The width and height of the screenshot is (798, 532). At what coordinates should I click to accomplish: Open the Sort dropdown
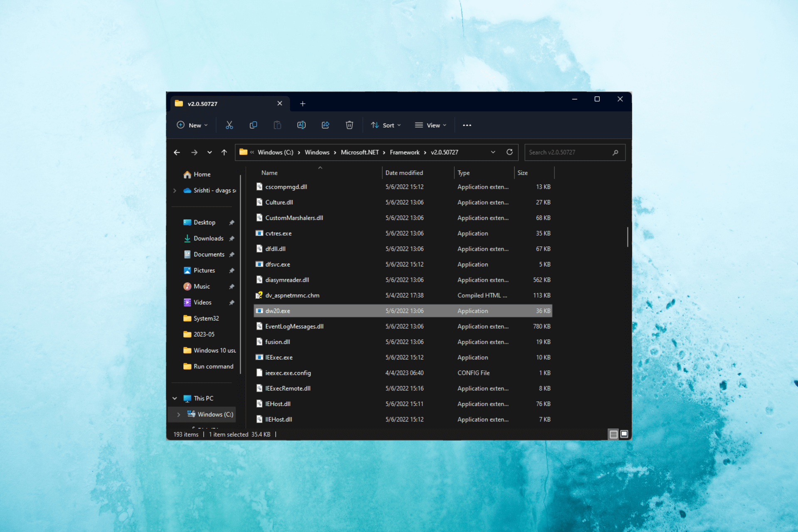point(386,125)
